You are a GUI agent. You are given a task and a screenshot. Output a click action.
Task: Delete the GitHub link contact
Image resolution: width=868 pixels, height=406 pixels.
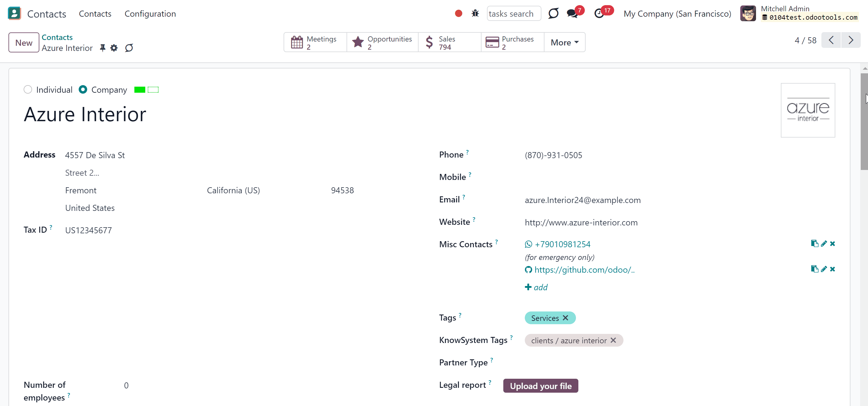(x=832, y=269)
